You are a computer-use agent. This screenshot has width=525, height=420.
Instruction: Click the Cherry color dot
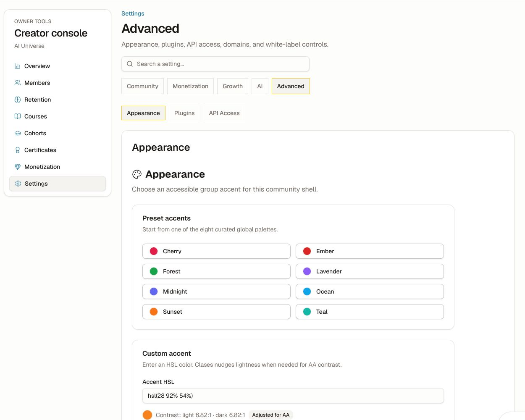[x=154, y=251]
